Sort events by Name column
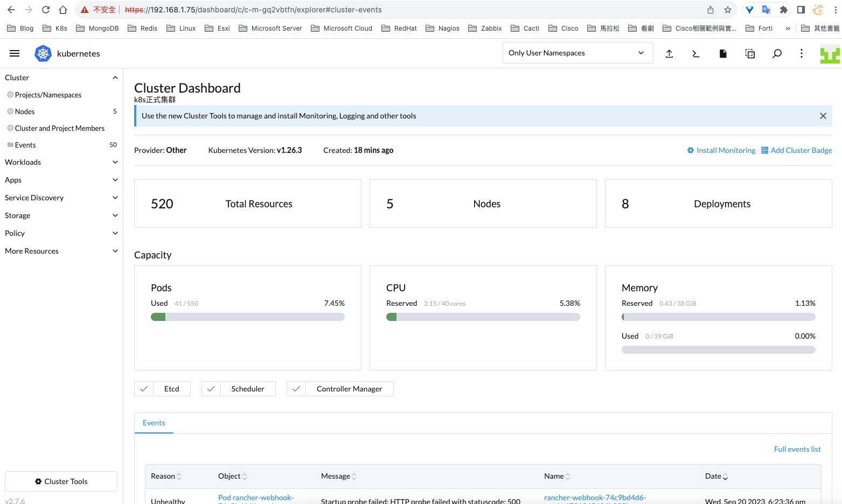The height and width of the screenshot is (504, 842). tap(557, 476)
